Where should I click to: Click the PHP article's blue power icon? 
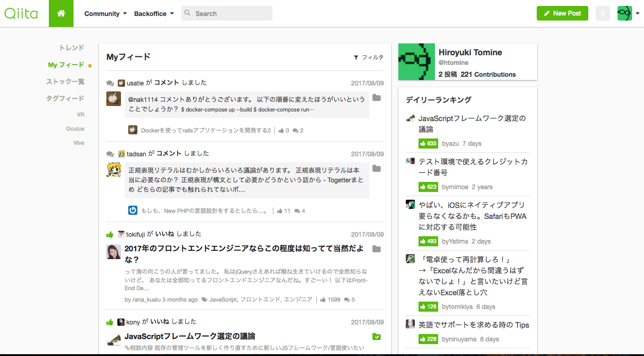(x=133, y=210)
